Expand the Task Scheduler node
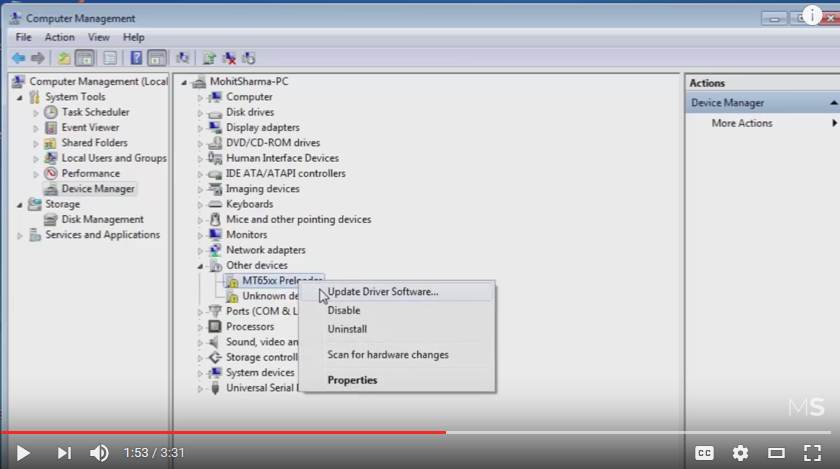 coord(36,113)
